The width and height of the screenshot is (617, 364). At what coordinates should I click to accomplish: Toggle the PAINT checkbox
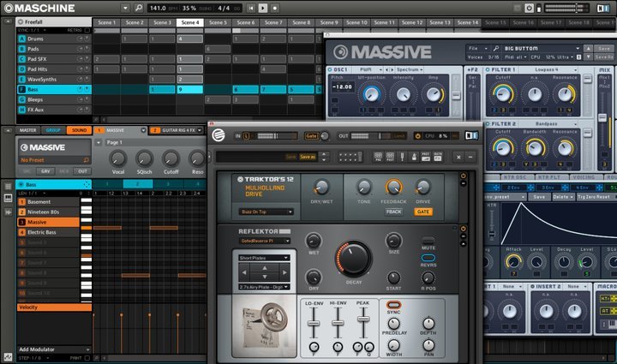87,358
